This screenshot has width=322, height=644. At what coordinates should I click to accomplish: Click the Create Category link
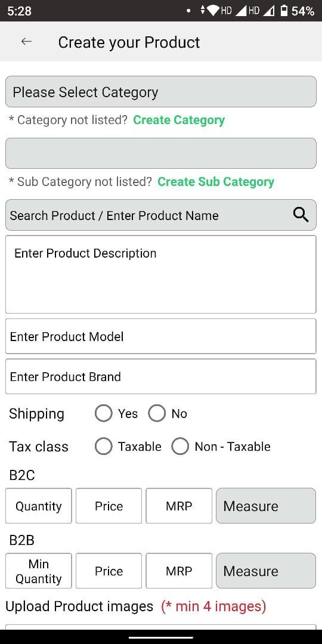(x=179, y=120)
